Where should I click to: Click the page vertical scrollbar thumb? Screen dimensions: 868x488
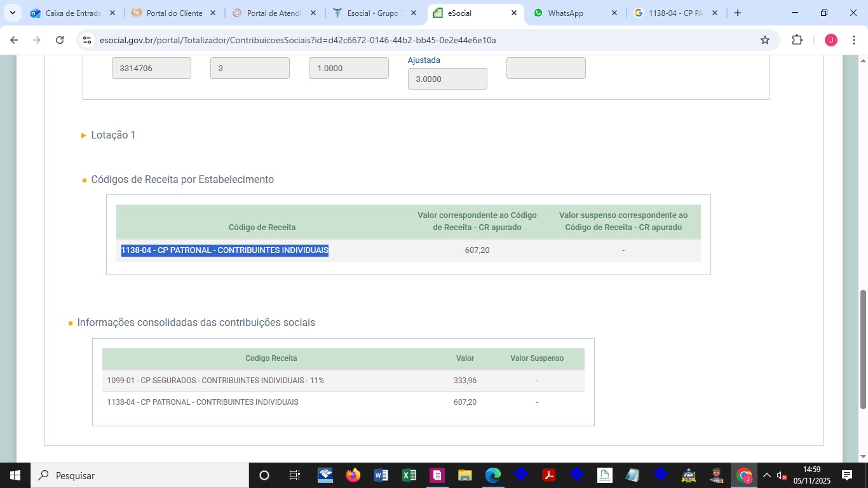point(863,349)
